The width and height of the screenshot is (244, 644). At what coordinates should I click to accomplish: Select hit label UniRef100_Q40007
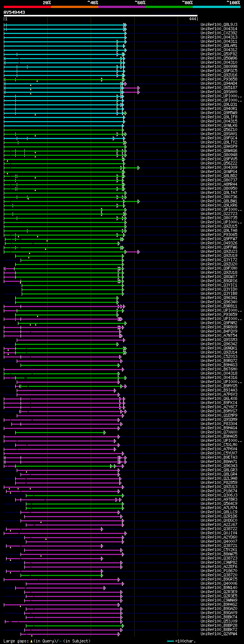[219, 542]
